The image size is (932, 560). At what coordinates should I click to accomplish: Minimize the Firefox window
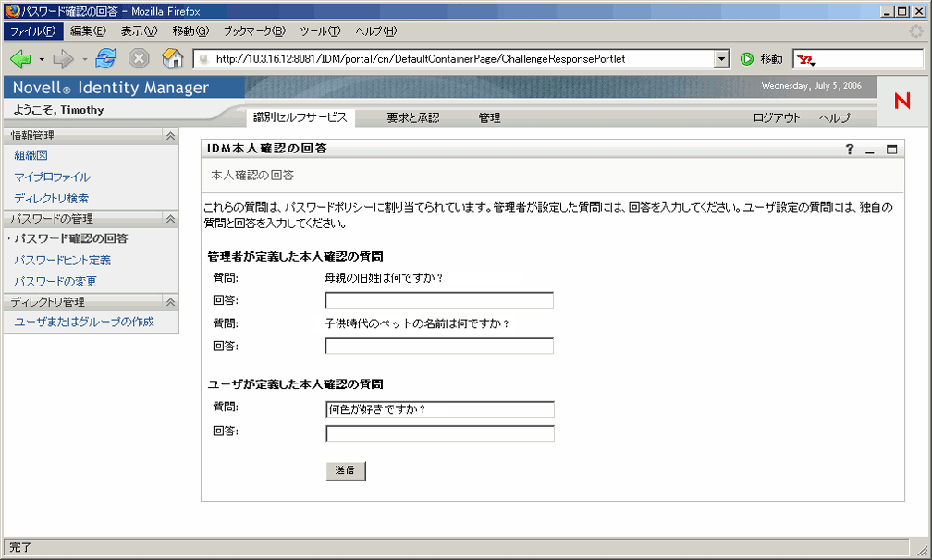tap(887, 11)
